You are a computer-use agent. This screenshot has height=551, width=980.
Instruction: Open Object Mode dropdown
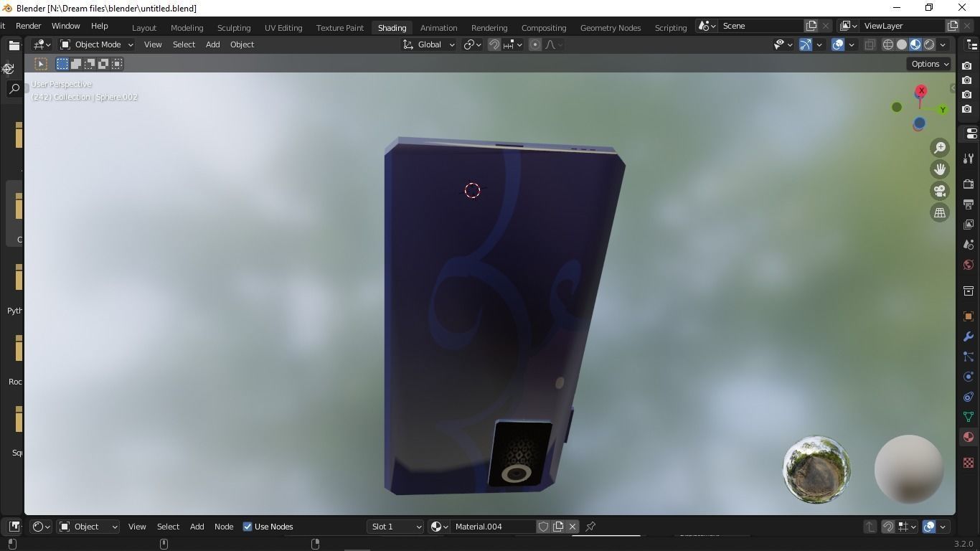[x=97, y=44]
